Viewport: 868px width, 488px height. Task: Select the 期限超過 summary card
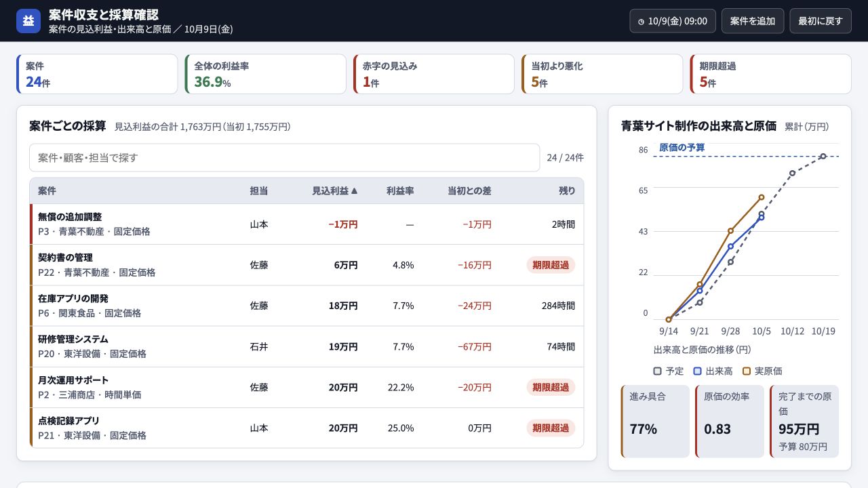[x=770, y=75]
